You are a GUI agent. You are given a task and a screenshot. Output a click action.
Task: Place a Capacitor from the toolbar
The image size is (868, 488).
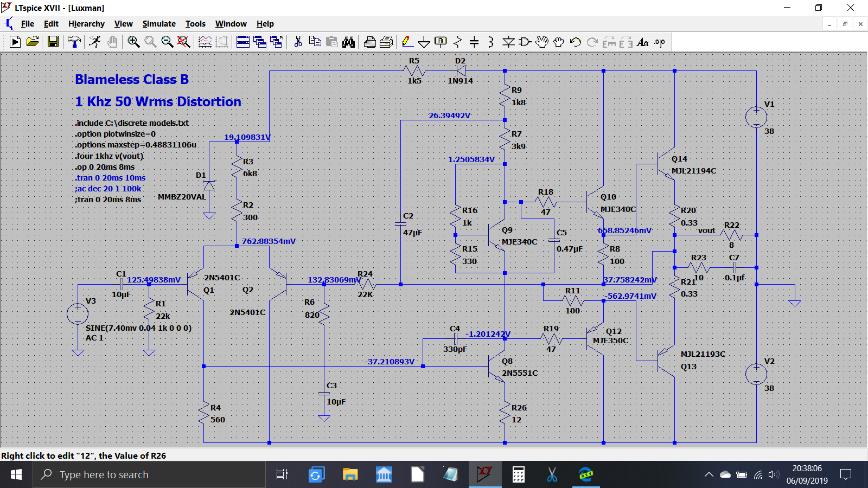[x=474, y=42]
